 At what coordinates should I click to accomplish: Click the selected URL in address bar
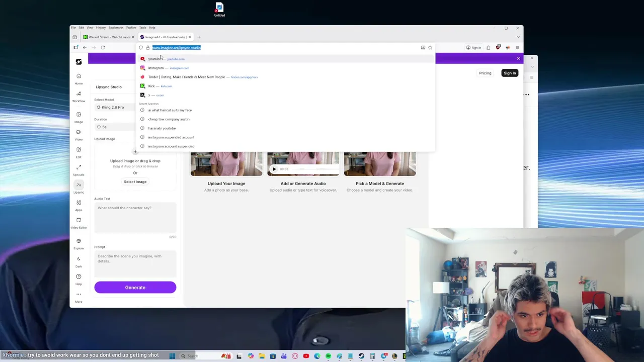(177, 48)
